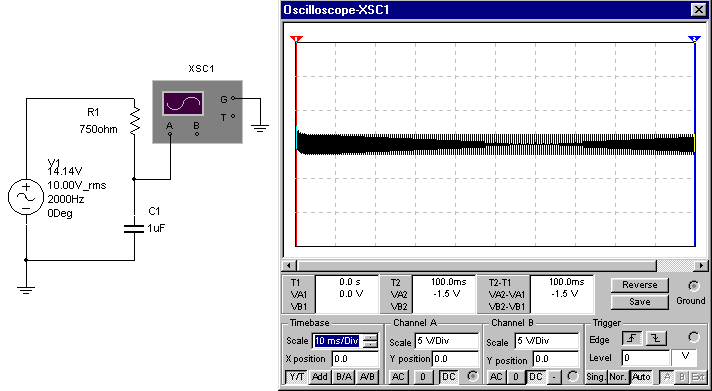Select the R1 resistor symbol
This screenshot has height=391, width=712.
(x=134, y=121)
